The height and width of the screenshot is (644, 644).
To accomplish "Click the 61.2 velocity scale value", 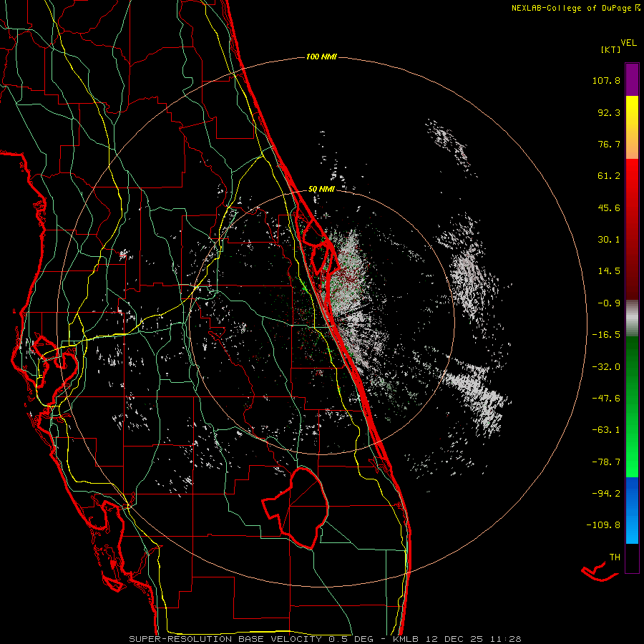I will click(609, 176).
